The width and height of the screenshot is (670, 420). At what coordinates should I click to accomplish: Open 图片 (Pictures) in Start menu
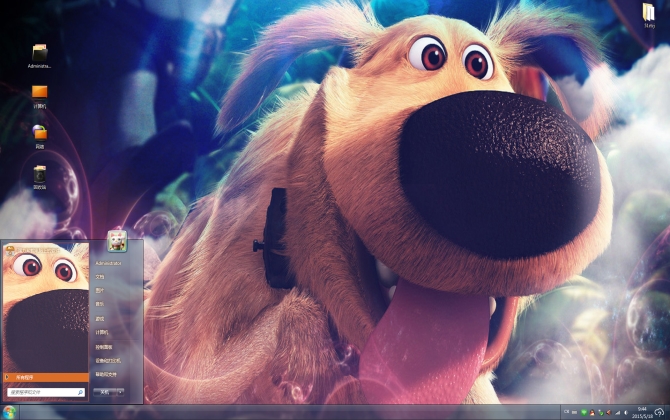(x=100, y=291)
